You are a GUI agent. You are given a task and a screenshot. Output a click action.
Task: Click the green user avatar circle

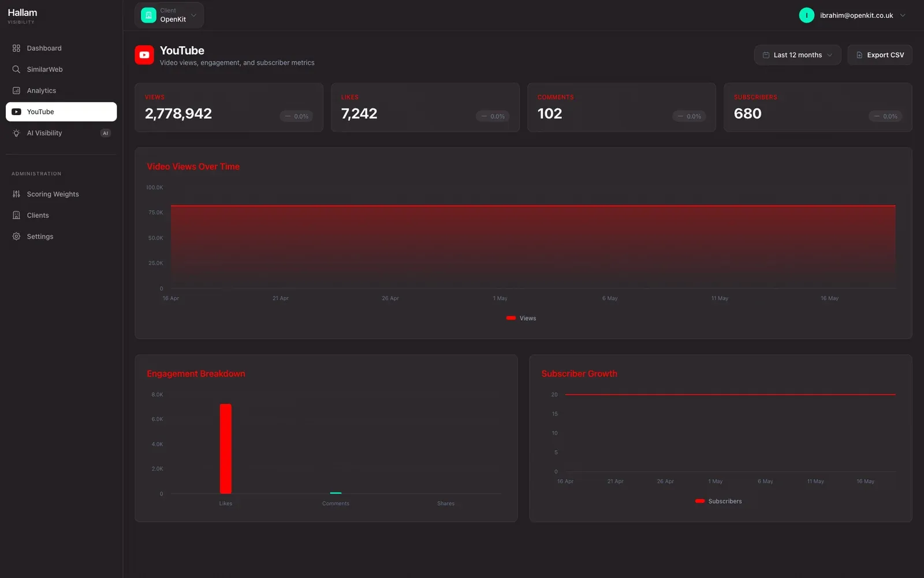(806, 16)
